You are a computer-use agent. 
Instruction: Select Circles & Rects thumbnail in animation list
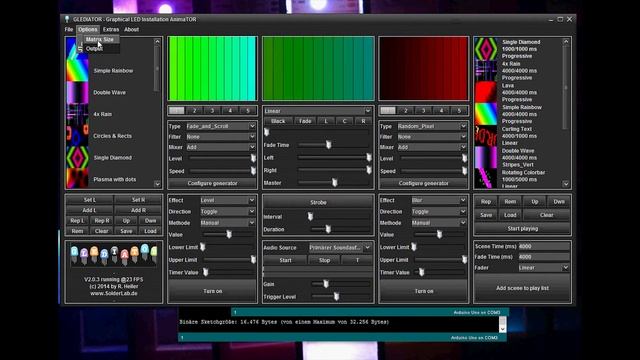click(x=77, y=136)
